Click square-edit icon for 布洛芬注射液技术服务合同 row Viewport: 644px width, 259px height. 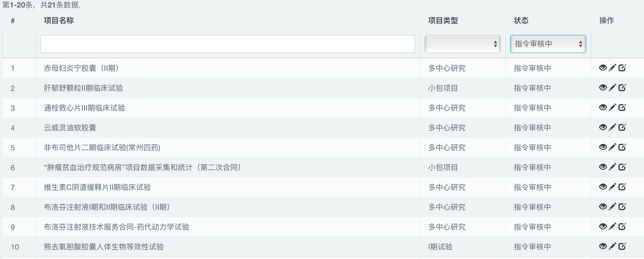coord(622,227)
